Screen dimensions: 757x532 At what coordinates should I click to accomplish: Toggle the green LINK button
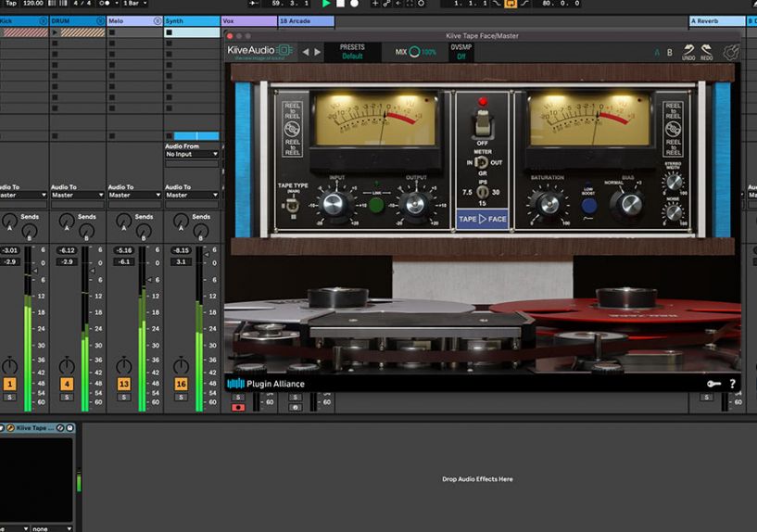tap(376, 205)
